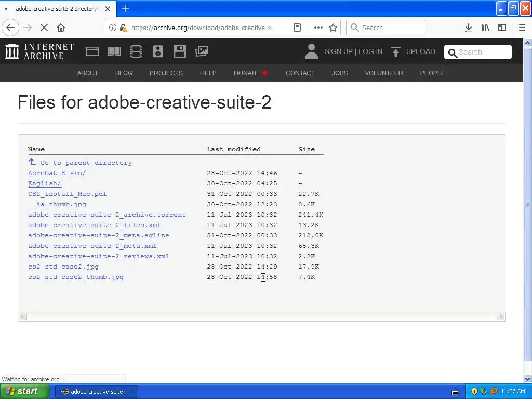The image size is (532, 399).
Task: Click the page scrollbar up arrow
Action: (527, 43)
